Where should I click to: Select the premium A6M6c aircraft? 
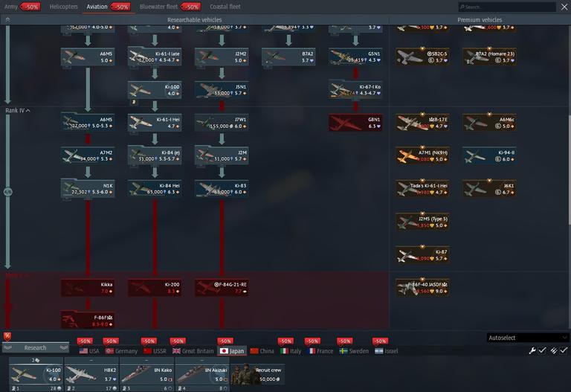click(x=489, y=123)
